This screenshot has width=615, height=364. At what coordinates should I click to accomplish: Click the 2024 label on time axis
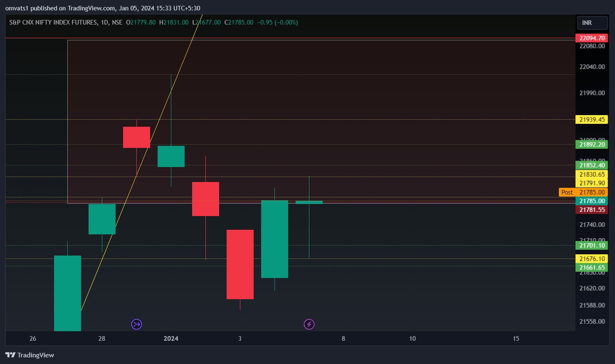pos(171,339)
